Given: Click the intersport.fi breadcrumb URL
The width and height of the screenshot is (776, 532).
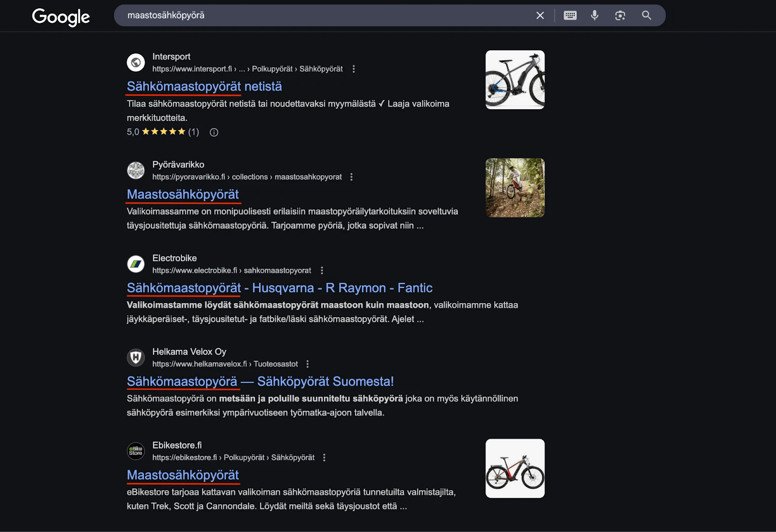Looking at the screenshot, I should [x=247, y=69].
